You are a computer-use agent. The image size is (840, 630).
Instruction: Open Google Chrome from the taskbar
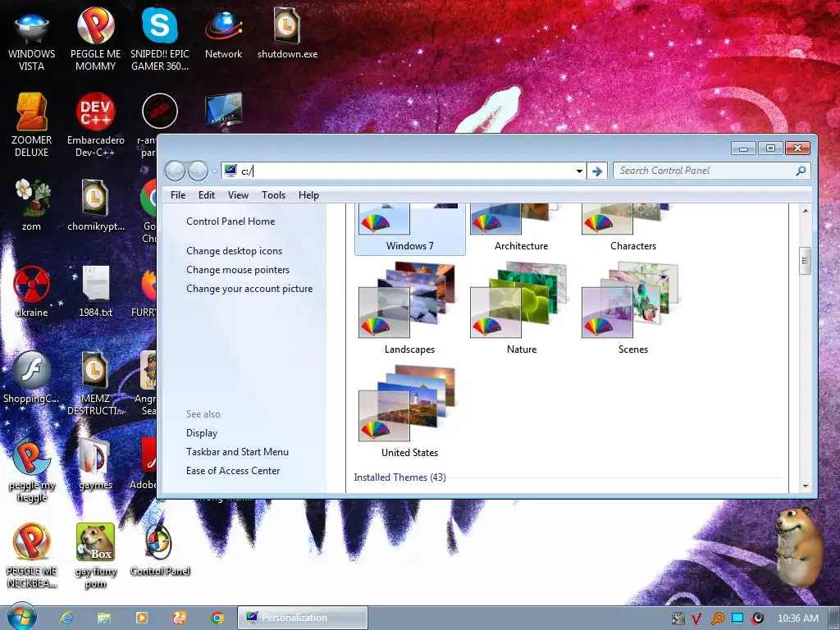(217, 618)
